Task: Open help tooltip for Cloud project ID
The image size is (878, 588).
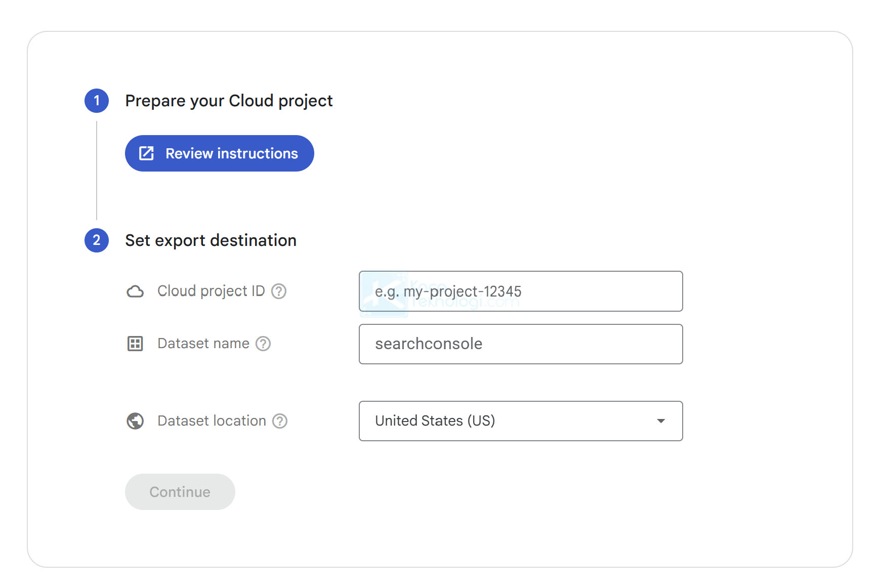Action: [279, 291]
